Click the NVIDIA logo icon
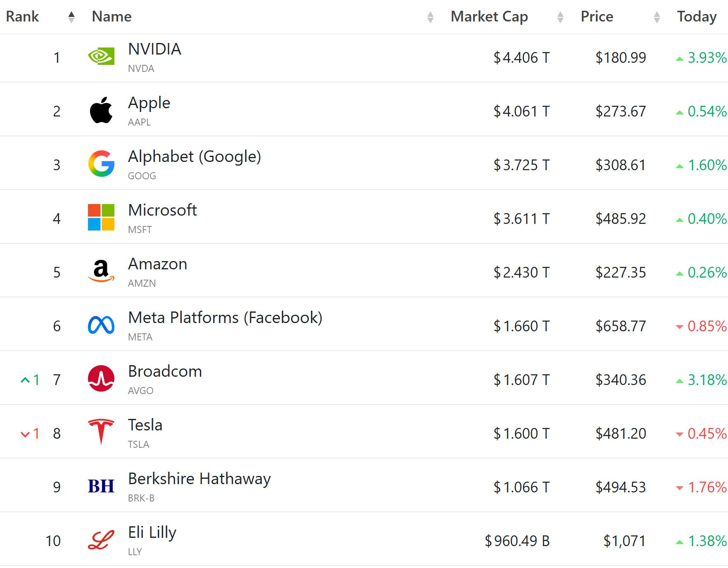 pyautogui.click(x=101, y=57)
